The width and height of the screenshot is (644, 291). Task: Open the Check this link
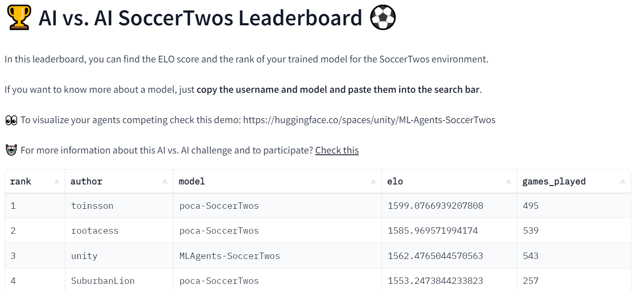coord(337,150)
